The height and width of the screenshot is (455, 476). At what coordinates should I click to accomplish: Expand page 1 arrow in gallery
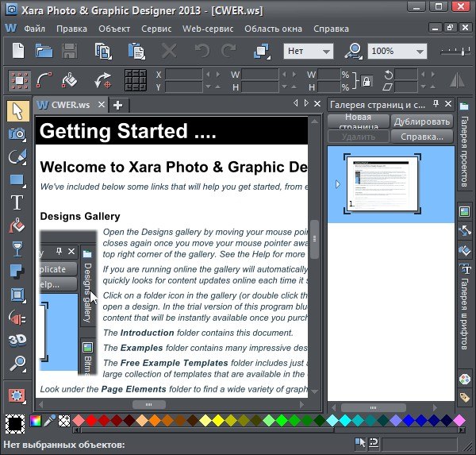338,184
